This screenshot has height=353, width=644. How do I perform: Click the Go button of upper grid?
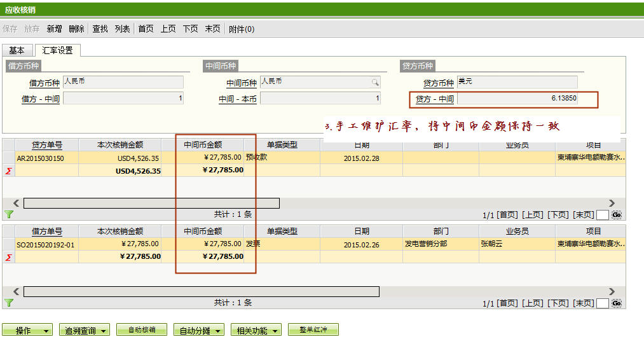[616, 214]
